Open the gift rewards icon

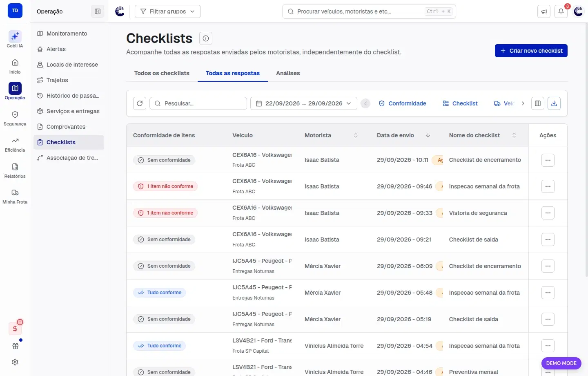(15, 346)
